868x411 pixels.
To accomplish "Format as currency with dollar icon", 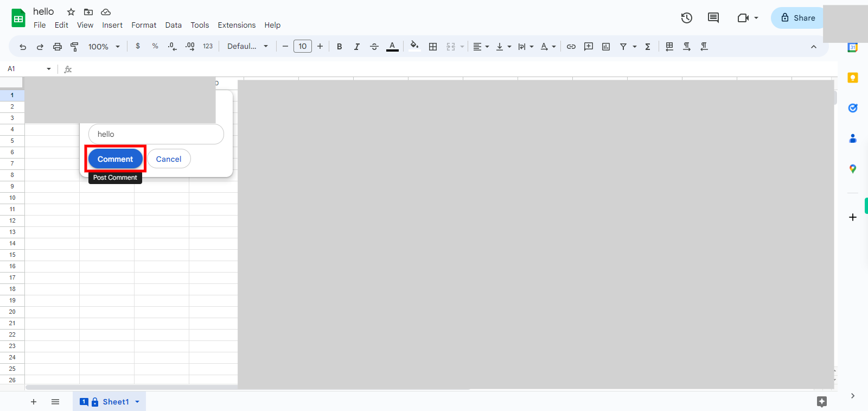I will click(138, 46).
